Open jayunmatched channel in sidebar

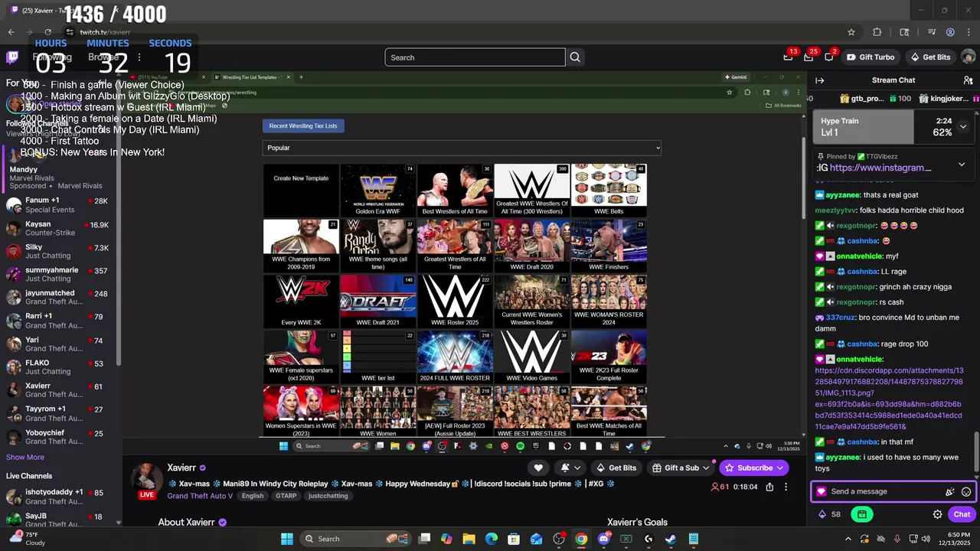click(58, 297)
